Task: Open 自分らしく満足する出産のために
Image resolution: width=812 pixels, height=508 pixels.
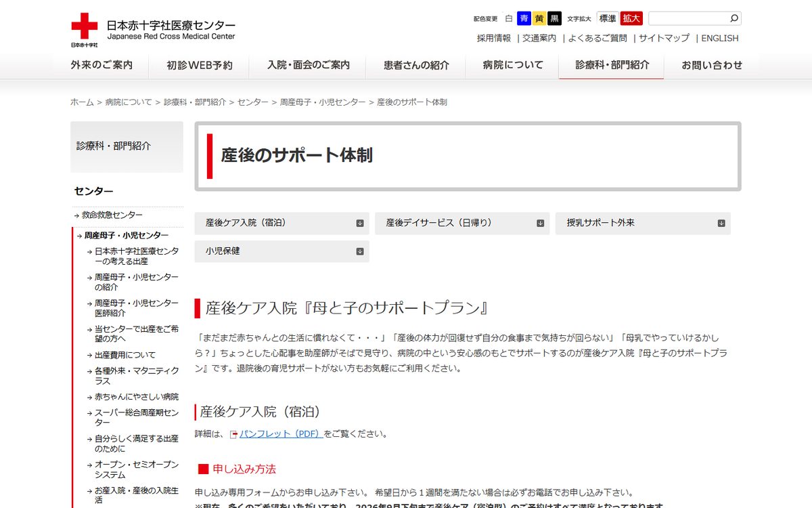Action: (x=137, y=444)
